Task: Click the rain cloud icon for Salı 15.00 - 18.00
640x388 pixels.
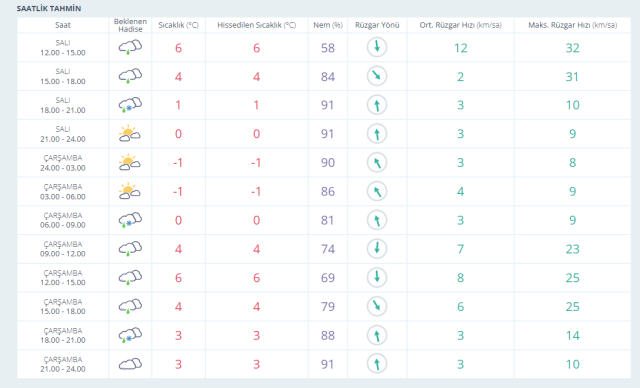Action: point(130,76)
